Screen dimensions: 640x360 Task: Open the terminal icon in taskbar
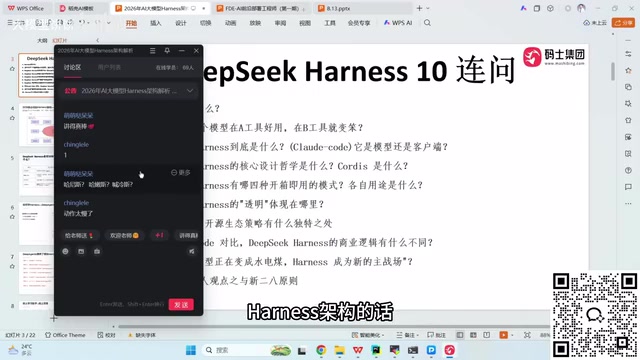click(x=413, y=350)
